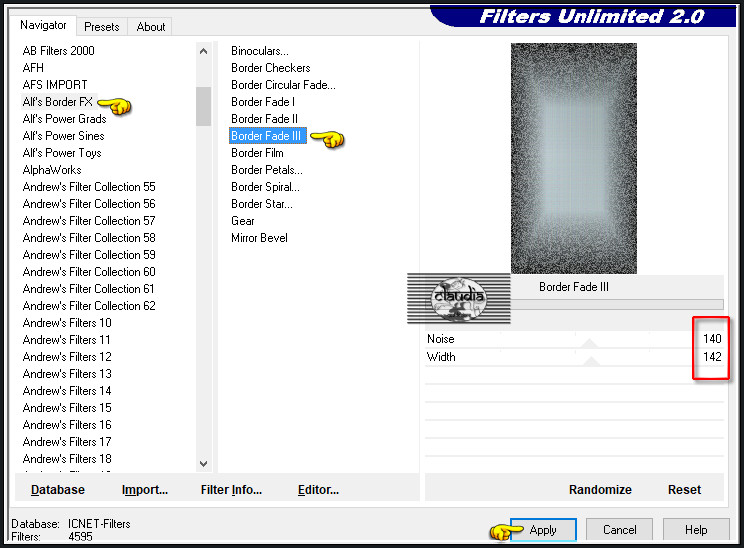Click the filter list scroll up arrow
The width and height of the screenshot is (744, 548).
tap(204, 51)
